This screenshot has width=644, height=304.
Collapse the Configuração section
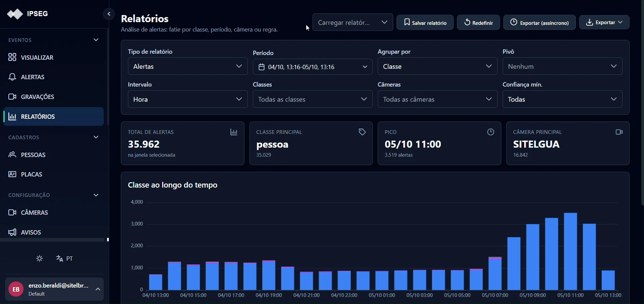(96, 195)
